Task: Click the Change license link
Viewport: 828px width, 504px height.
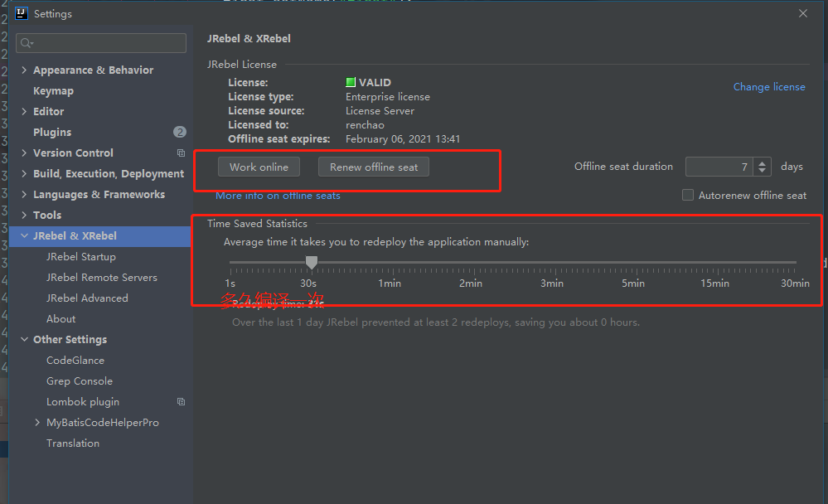Action: [x=769, y=87]
